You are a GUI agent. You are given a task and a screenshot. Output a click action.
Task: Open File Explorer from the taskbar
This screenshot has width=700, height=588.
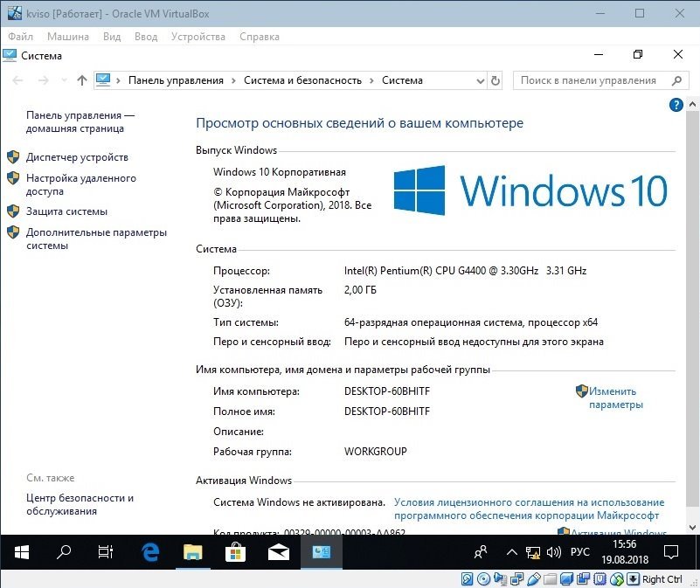(193, 552)
